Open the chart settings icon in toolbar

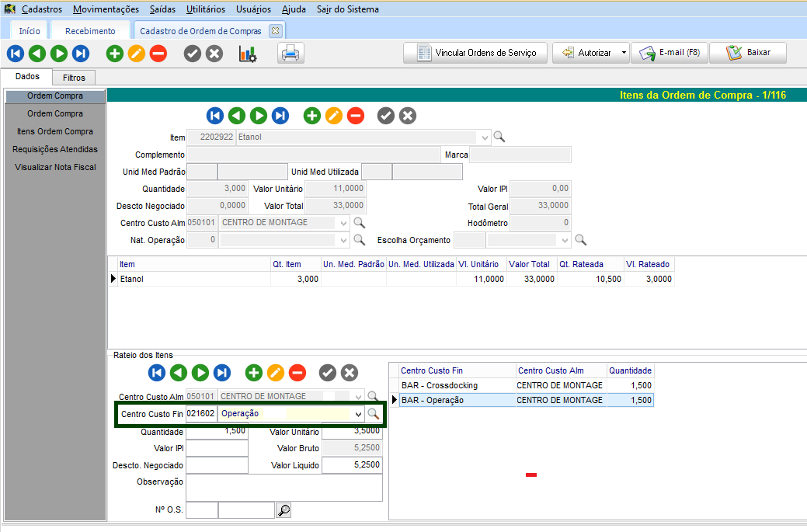(x=248, y=54)
